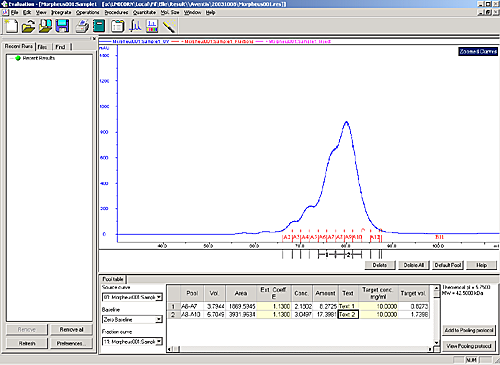Click the New document toolbar icon

click(x=12, y=26)
